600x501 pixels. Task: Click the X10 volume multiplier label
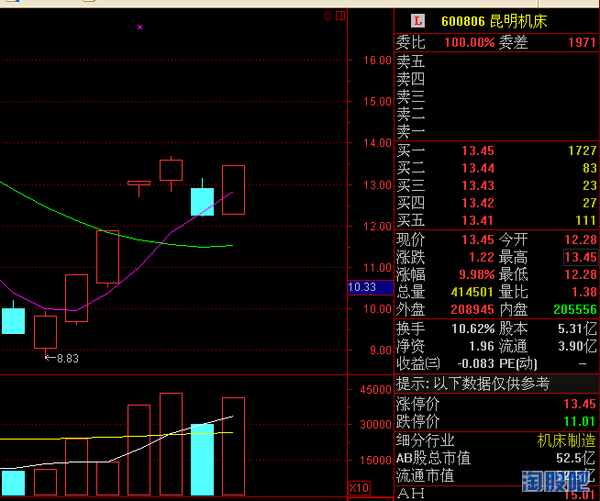pos(359,488)
